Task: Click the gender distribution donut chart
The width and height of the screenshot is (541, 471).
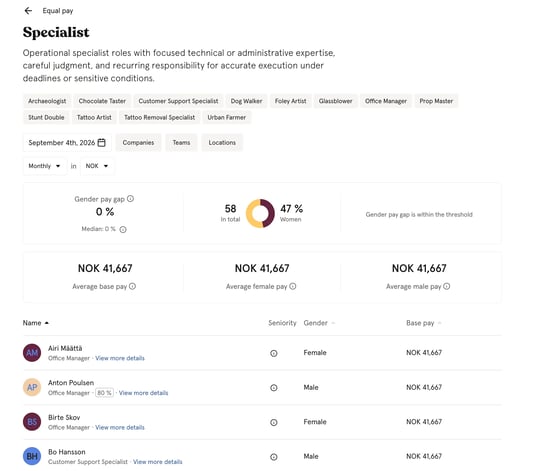Action: pyautogui.click(x=260, y=213)
